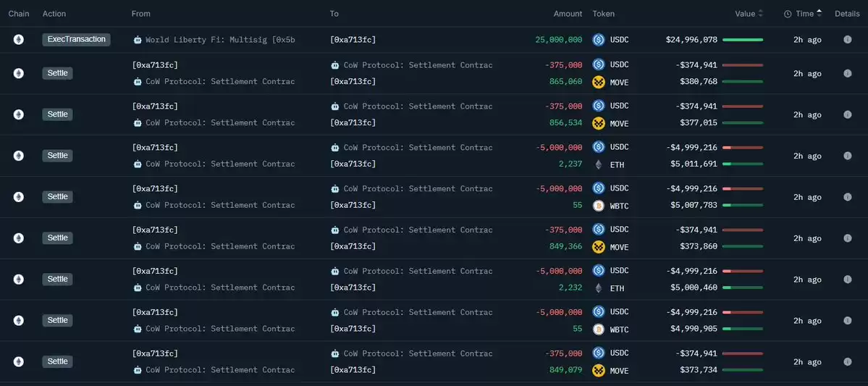Click robot icon beside World Liberty Fi Multisig

(x=138, y=40)
